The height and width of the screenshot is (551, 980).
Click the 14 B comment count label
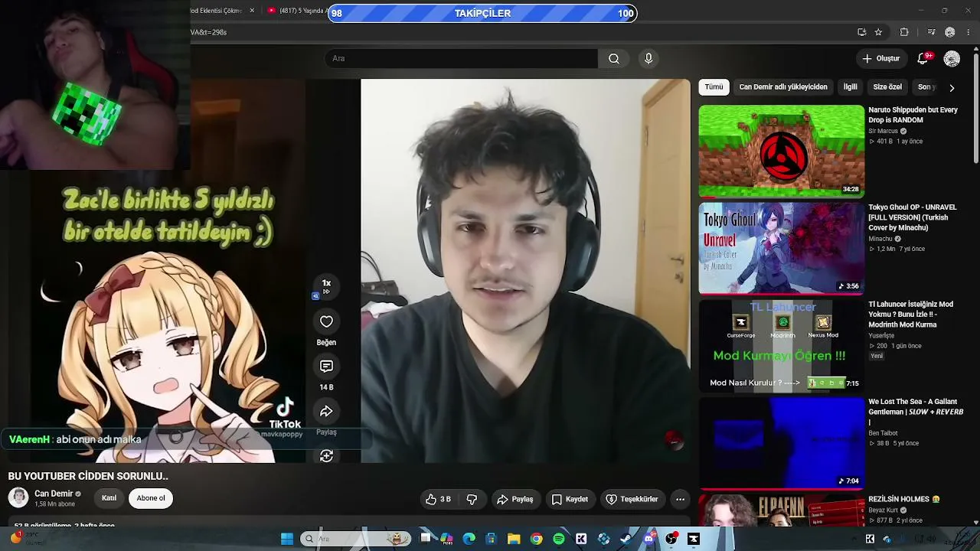point(326,387)
